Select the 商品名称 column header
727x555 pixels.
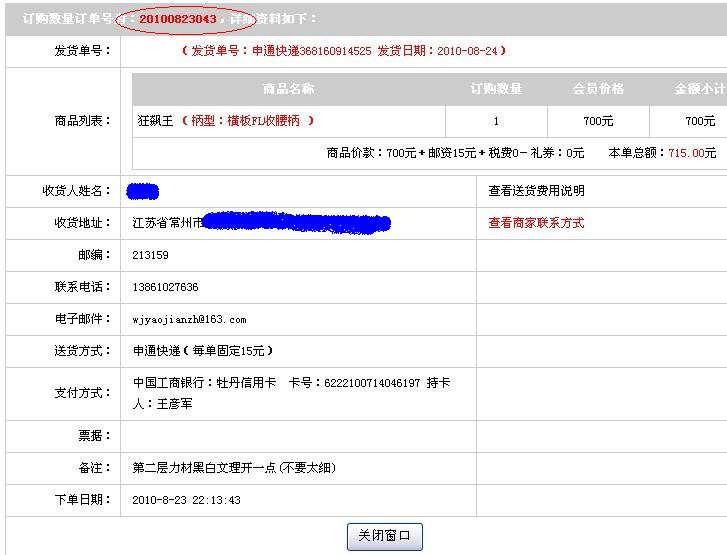tap(288, 89)
